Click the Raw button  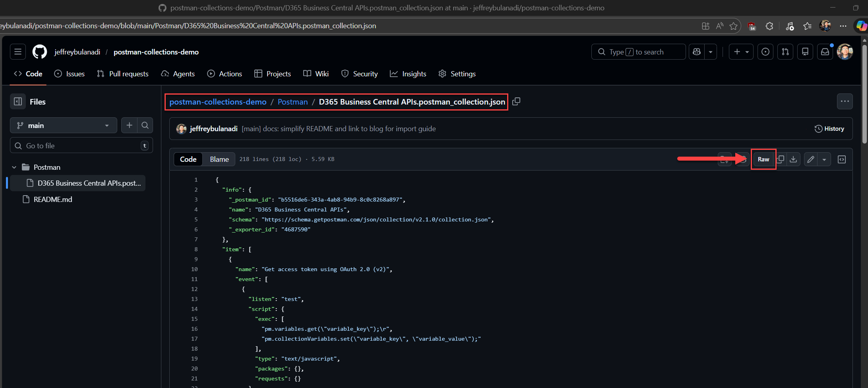point(763,159)
